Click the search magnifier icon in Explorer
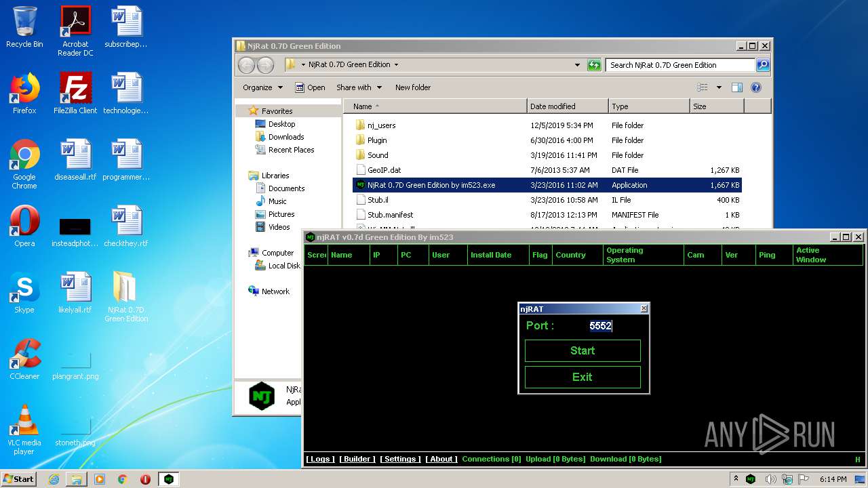Screen dimensions: 868x488 [x=763, y=65]
